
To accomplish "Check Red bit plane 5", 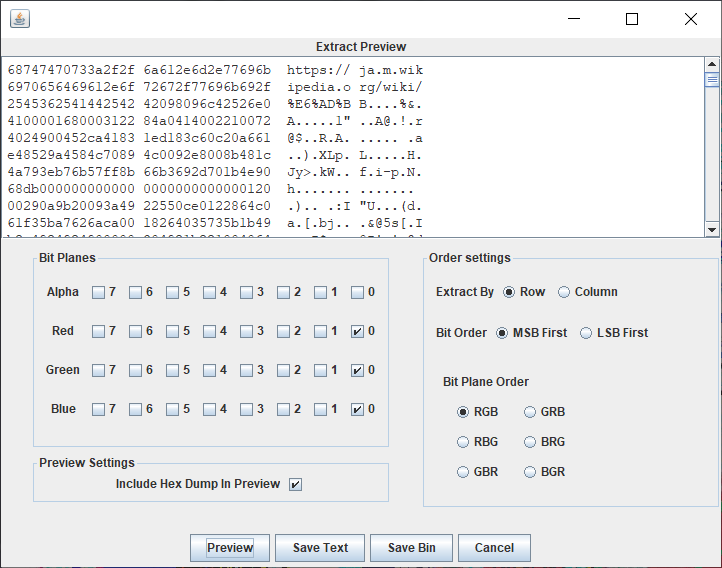I will (x=172, y=331).
